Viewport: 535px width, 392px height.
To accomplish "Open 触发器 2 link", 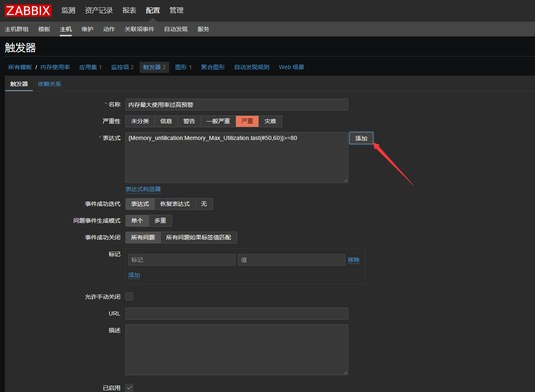I will click(154, 67).
